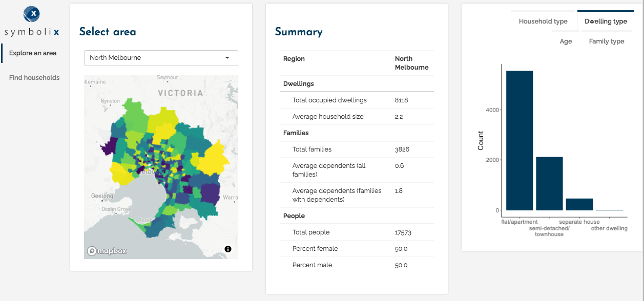Click the Symbolix logo icon
The height and width of the screenshot is (301, 644).
32,14
